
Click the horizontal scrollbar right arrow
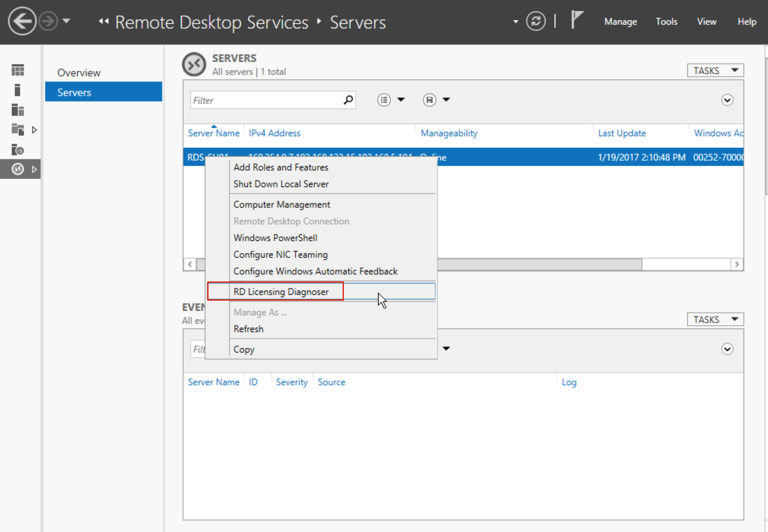(737, 264)
